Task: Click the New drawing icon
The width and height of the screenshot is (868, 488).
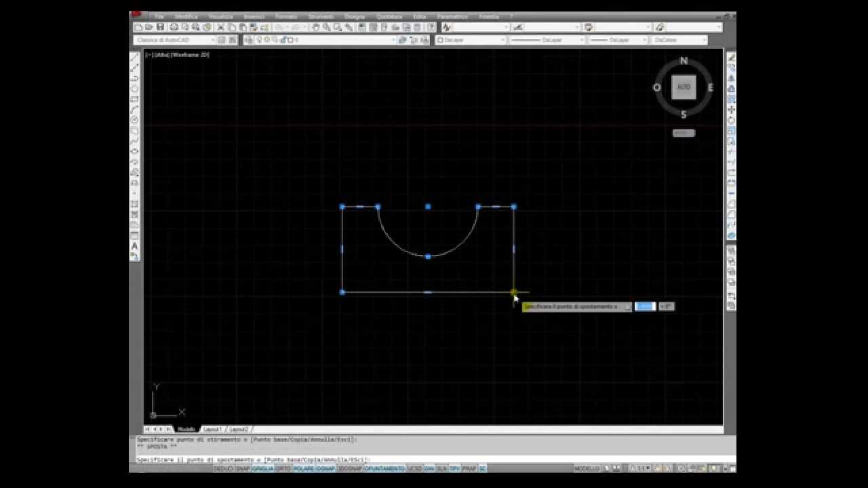Action: (x=138, y=27)
